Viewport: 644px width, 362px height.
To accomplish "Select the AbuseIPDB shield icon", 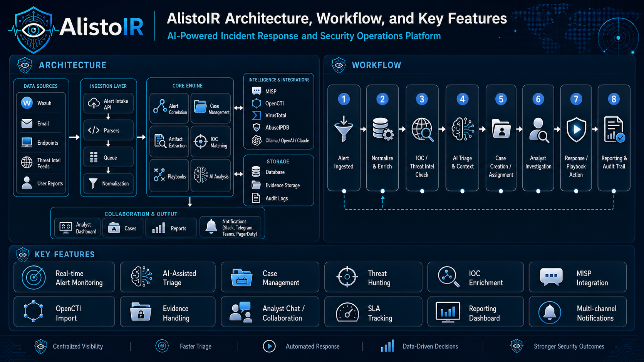I will [x=256, y=127].
